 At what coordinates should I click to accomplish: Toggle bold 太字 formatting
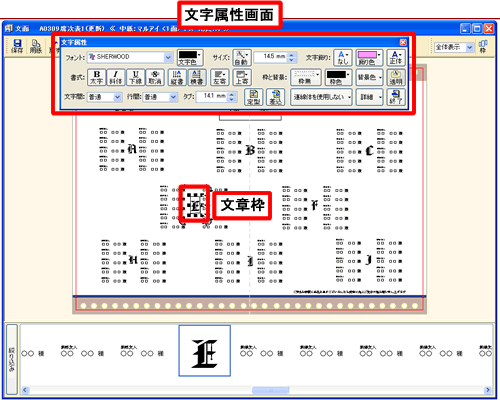tap(97, 77)
